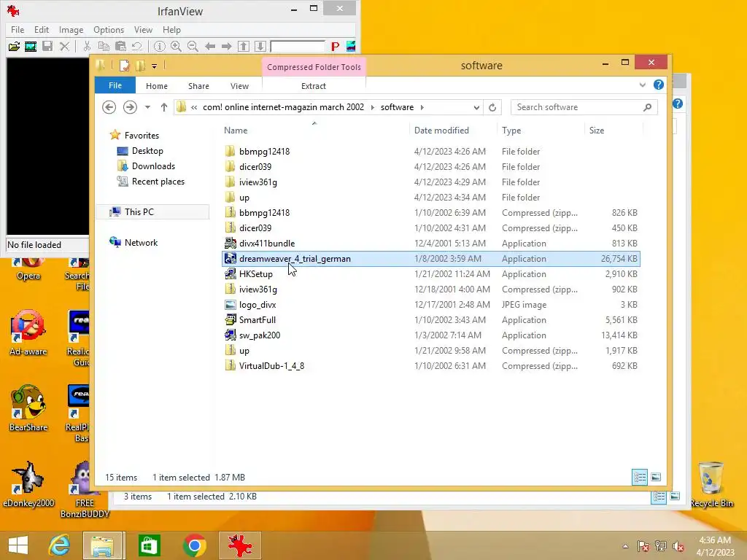This screenshot has height=560, width=747.
Task: Switch to Details view in software window
Action: click(x=639, y=477)
